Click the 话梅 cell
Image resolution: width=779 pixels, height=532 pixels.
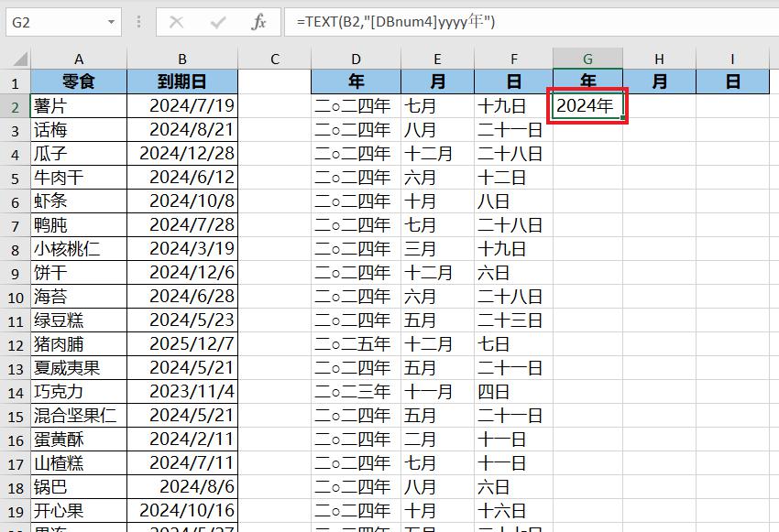79,129
